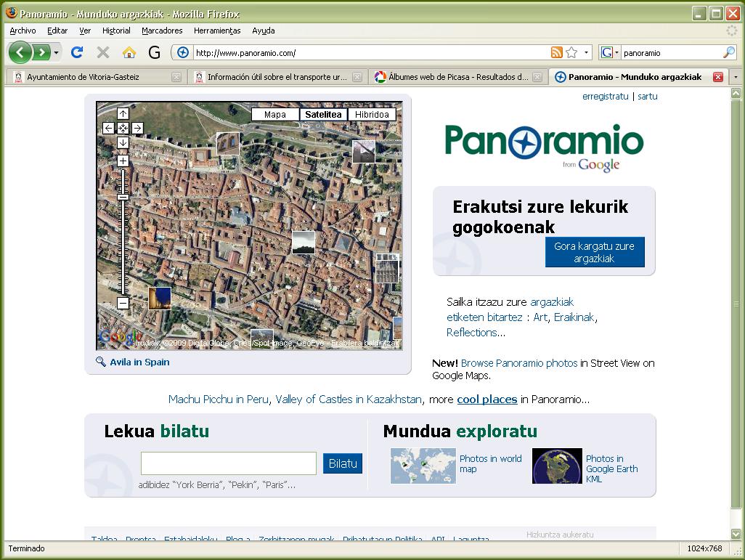Image resolution: width=745 pixels, height=560 pixels.
Task: Focus the URL address field
Action: pyautogui.click(x=370, y=53)
